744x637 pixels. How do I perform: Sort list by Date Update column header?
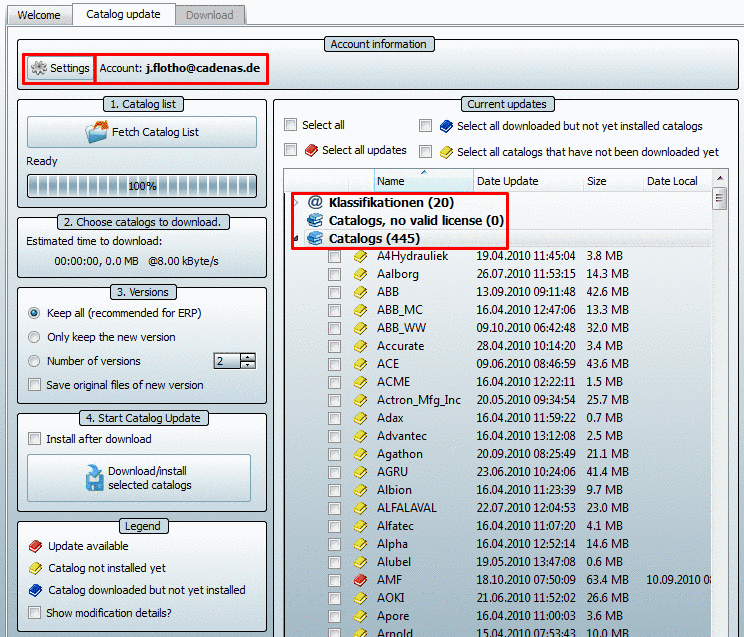tap(528, 181)
